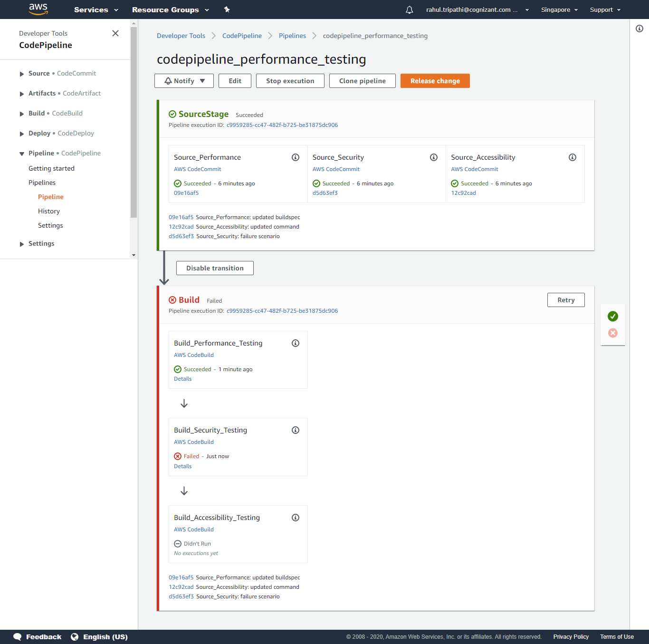Screen dimensions: 649x644
Task: Open Build stage pipeline execution ID link
Action: point(282,311)
